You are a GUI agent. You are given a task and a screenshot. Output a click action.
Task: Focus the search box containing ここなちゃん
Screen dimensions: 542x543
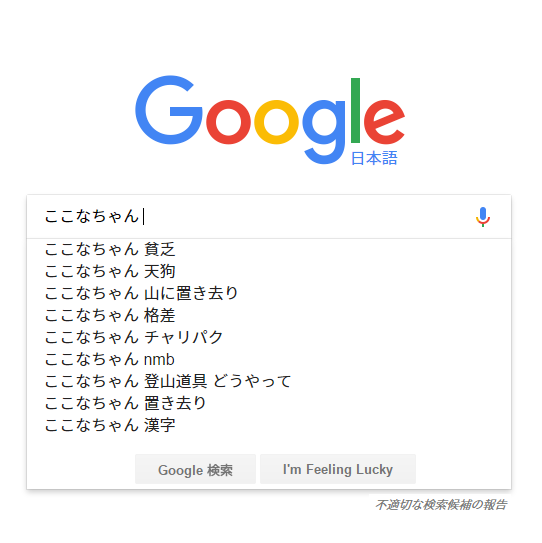(256, 216)
